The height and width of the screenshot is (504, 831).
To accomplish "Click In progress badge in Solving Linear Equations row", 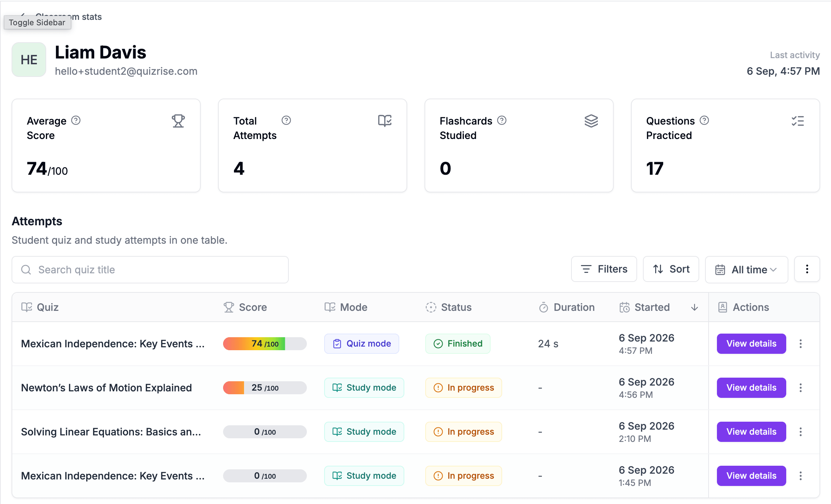I will (464, 432).
